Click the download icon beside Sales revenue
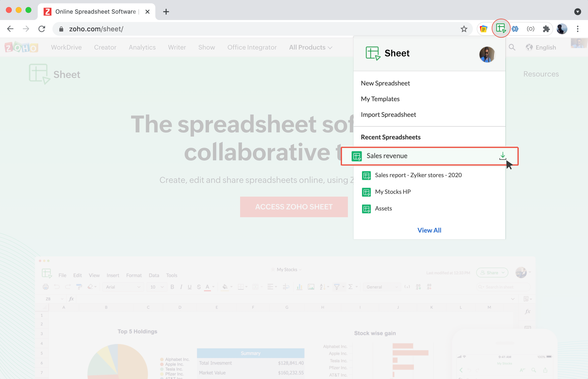The width and height of the screenshot is (588, 379). 503,156
